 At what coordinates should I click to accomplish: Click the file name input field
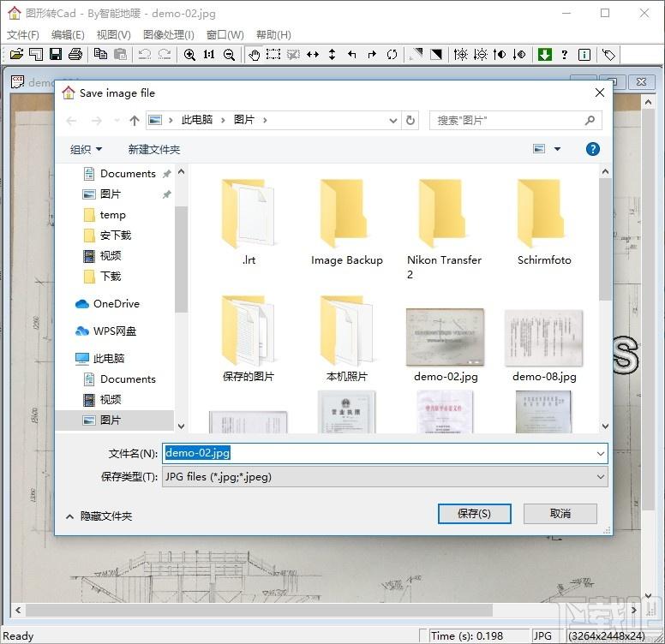pos(380,453)
